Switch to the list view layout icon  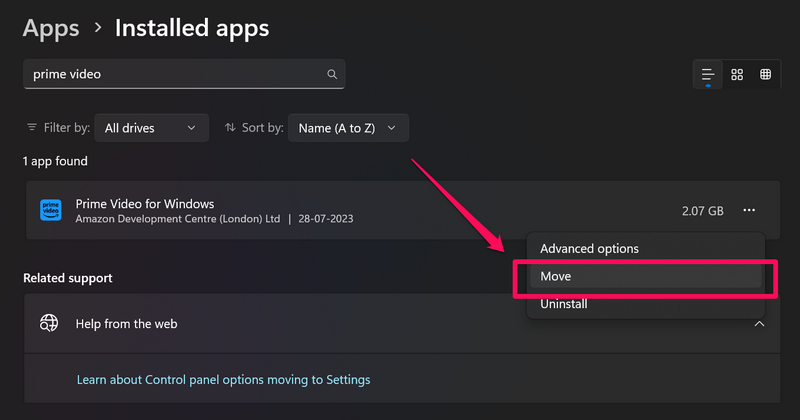click(x=708, y=74)
